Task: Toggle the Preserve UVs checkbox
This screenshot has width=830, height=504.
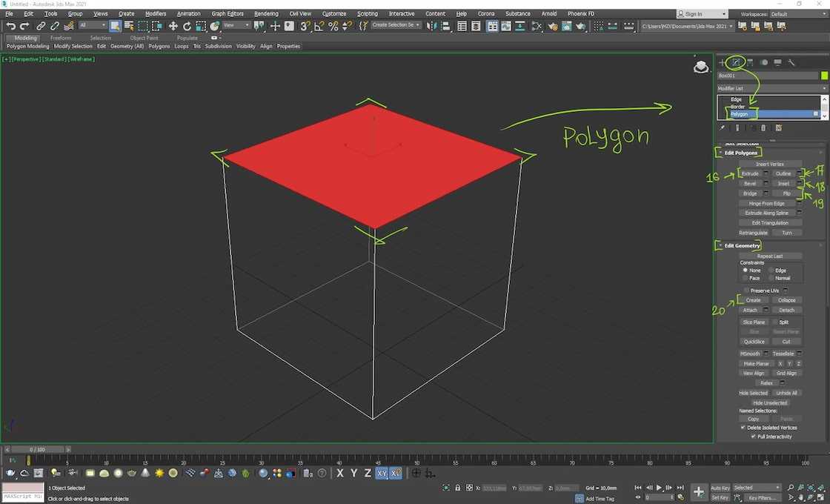Action: click(746, 291)
